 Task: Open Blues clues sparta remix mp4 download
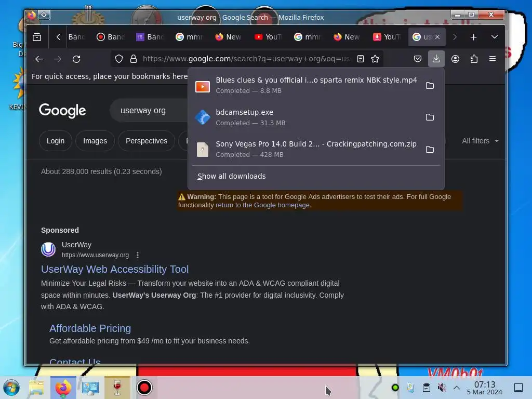[x=305, y=85]
